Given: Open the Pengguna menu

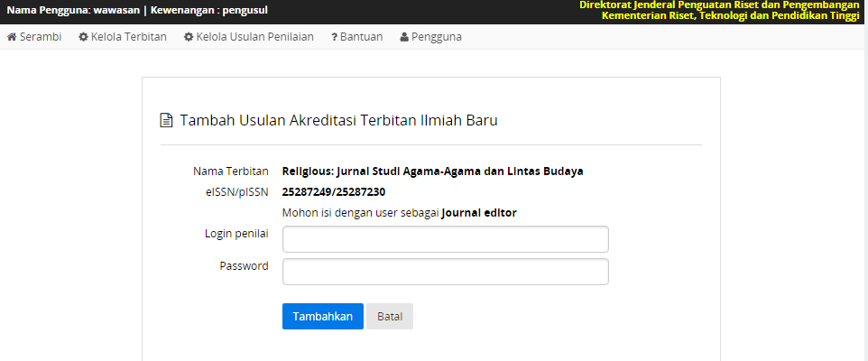Looking at the screenshot, I should click(437, 37).
